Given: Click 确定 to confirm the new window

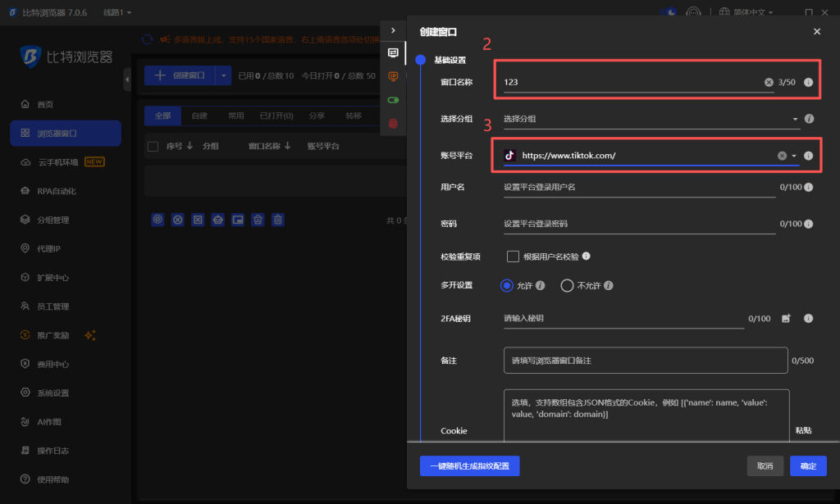Looking at the screenshot, I should (808, 465).
